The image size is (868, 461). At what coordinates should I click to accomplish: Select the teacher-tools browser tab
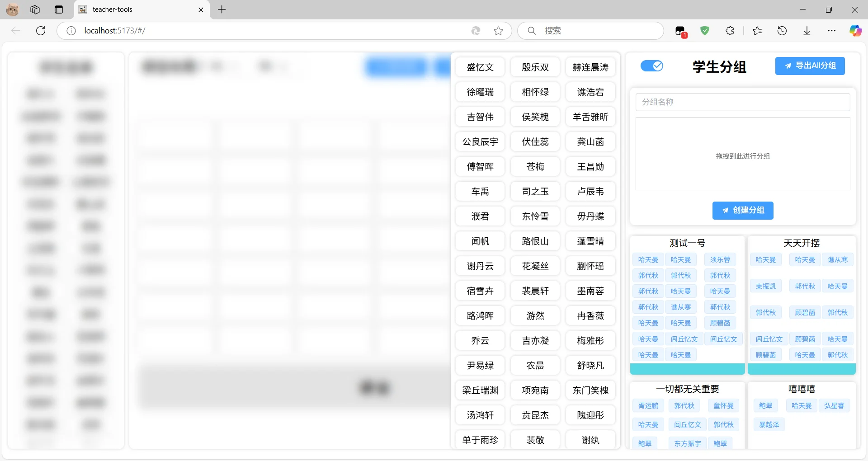pos(136,9)
